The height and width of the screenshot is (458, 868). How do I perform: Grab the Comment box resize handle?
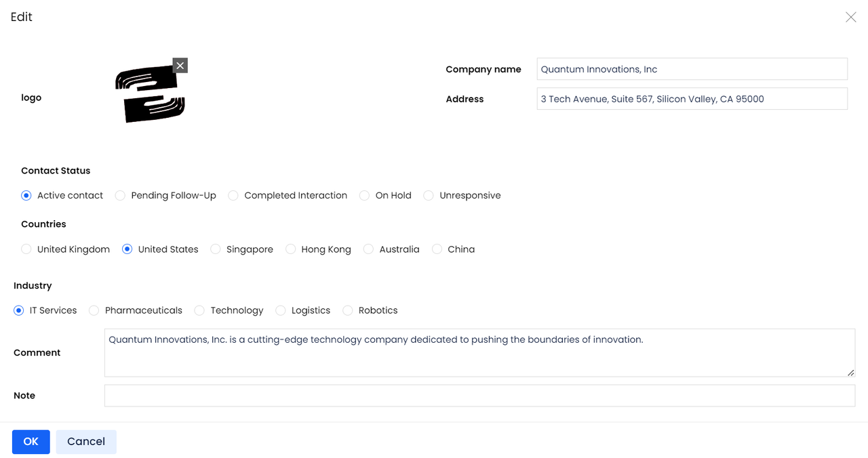[851, 373]
